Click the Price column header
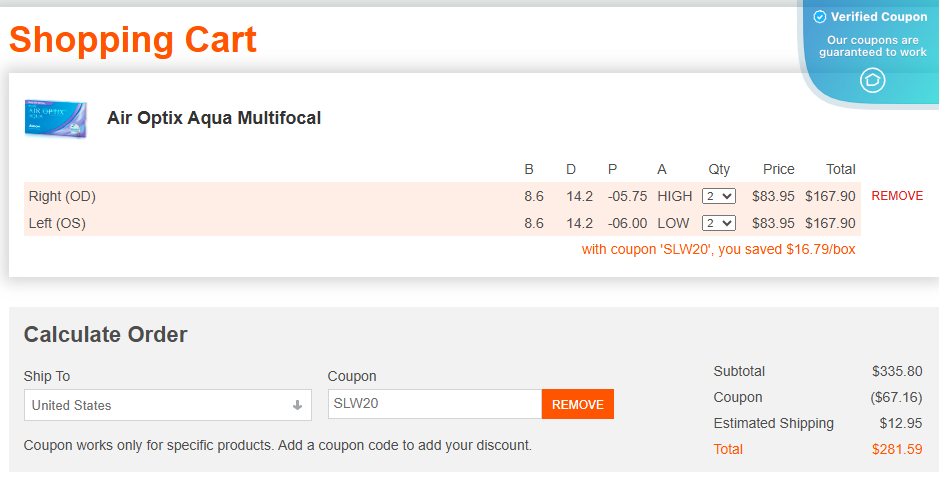 click(778, 169)
